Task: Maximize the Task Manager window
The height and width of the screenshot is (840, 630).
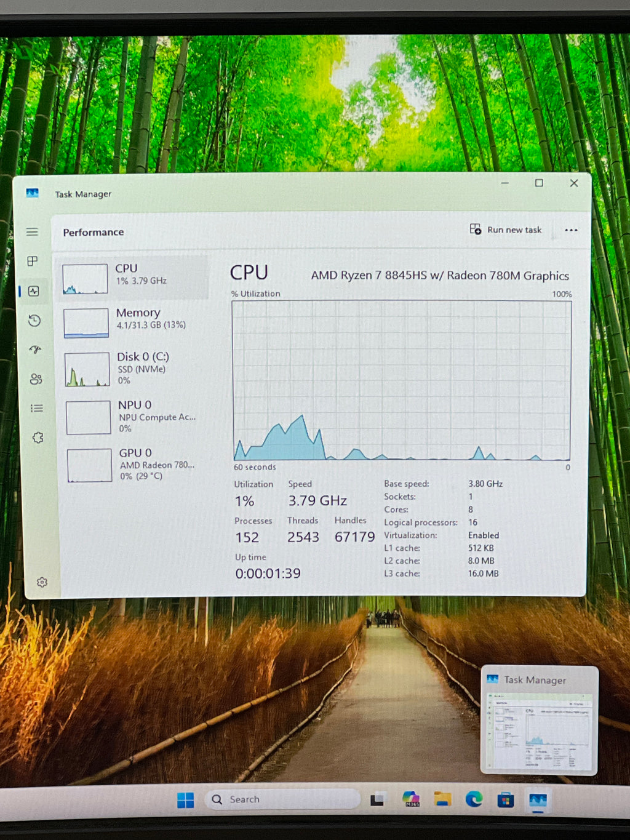Action: [539, 183]
